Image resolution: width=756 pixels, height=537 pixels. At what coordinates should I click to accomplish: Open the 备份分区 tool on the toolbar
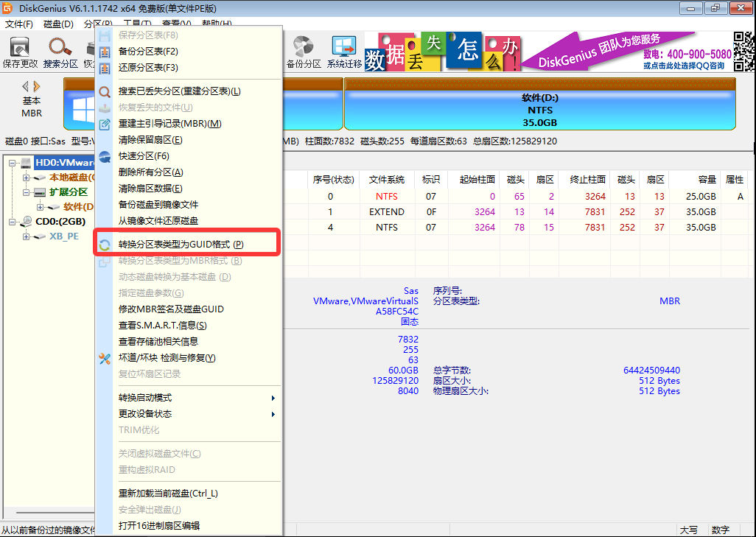pos(303,44)
